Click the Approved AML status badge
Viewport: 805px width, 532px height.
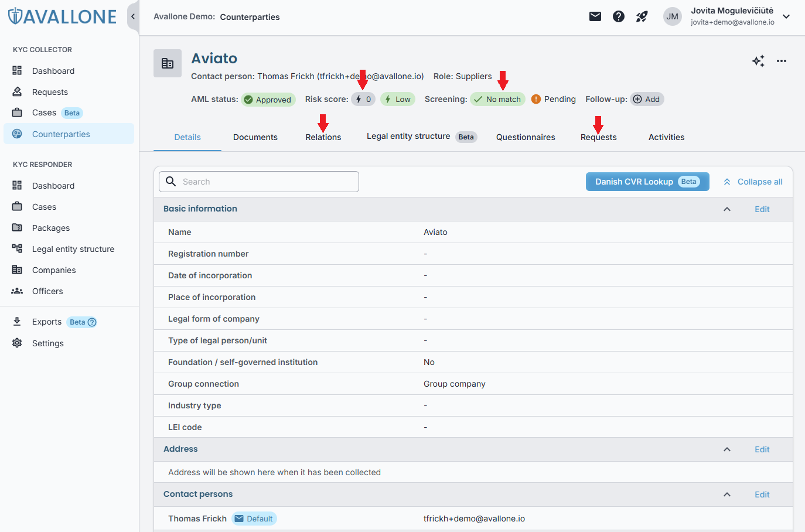tap(268, 100)
